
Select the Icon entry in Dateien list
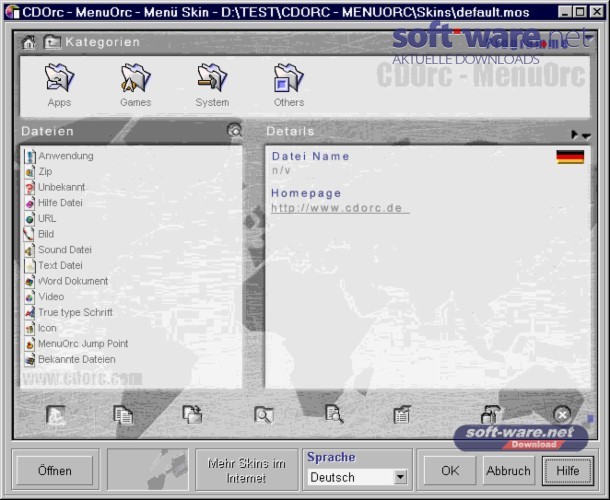coord(40,328)
